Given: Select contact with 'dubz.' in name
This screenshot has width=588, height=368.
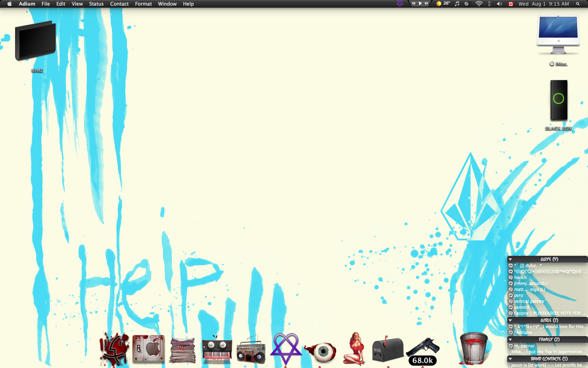Looking at the screenshot, I should point(547,266).
